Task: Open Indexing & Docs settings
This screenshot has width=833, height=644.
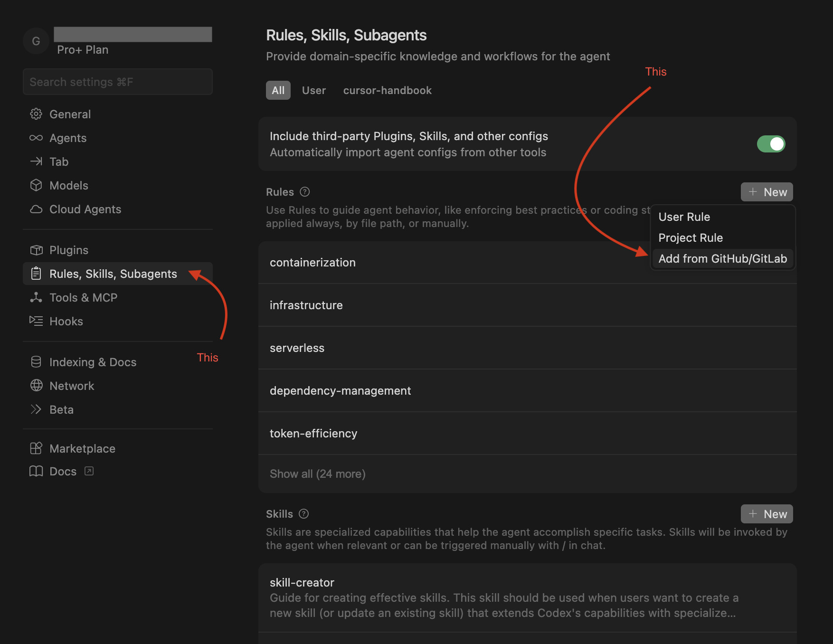Action: 36,361
